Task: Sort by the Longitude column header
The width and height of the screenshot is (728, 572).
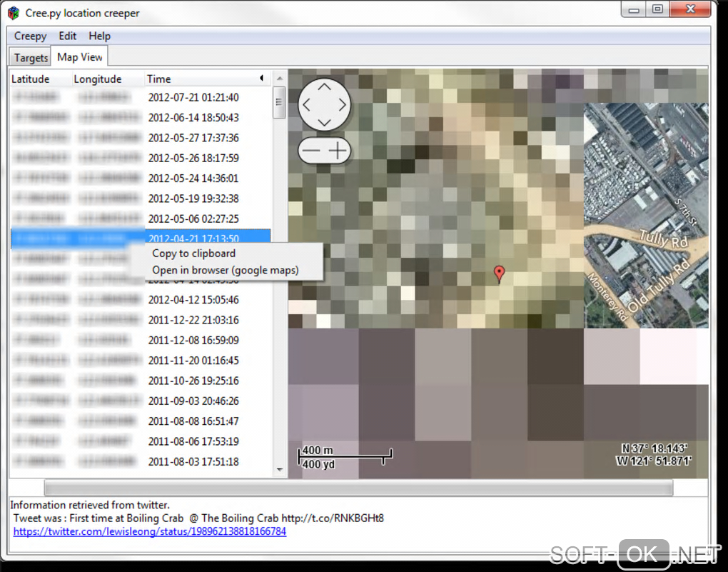Action: (x=108, y=79)
